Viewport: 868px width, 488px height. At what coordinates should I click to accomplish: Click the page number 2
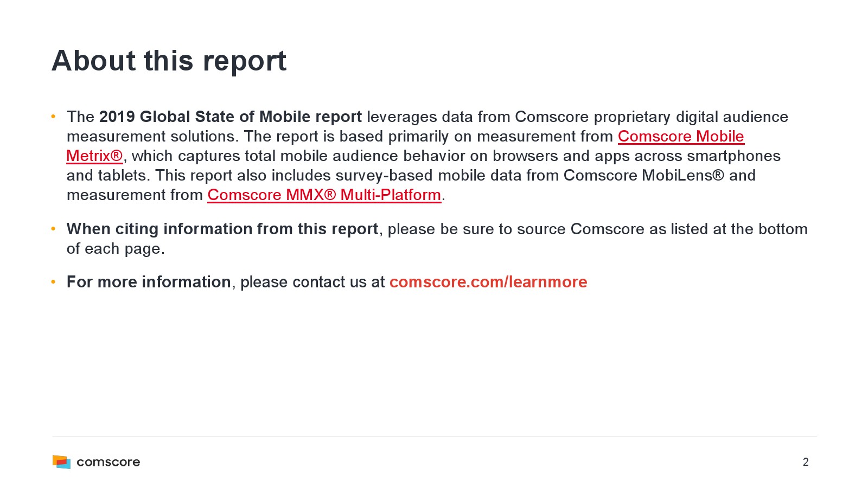pyautogui.click(x=806, y=462)
